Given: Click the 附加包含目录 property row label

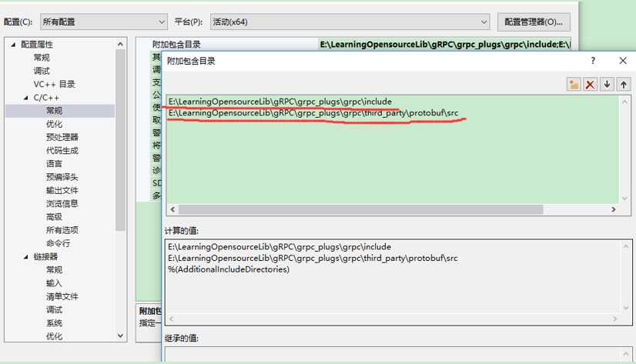Looking at the screenshot, I should tap(176, 44).
